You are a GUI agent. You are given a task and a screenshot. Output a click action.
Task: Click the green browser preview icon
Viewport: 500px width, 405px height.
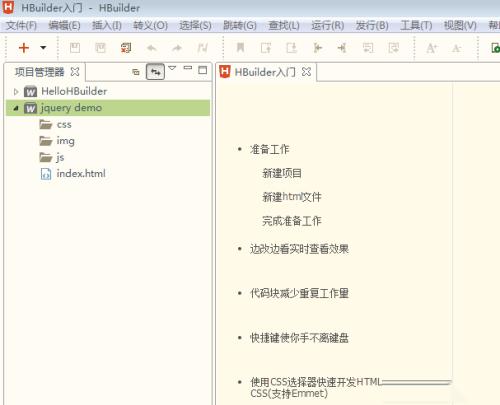tap(496, 48)
